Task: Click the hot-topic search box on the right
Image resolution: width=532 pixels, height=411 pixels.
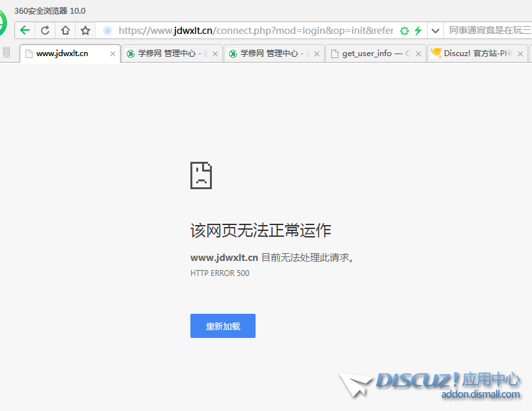Action: coord(488,30)
